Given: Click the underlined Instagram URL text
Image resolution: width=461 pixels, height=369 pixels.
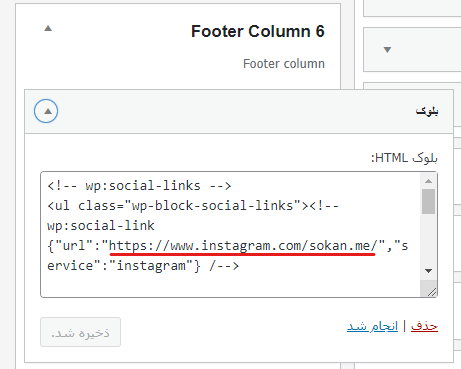Looking at the screenshot, I should 243,246.
